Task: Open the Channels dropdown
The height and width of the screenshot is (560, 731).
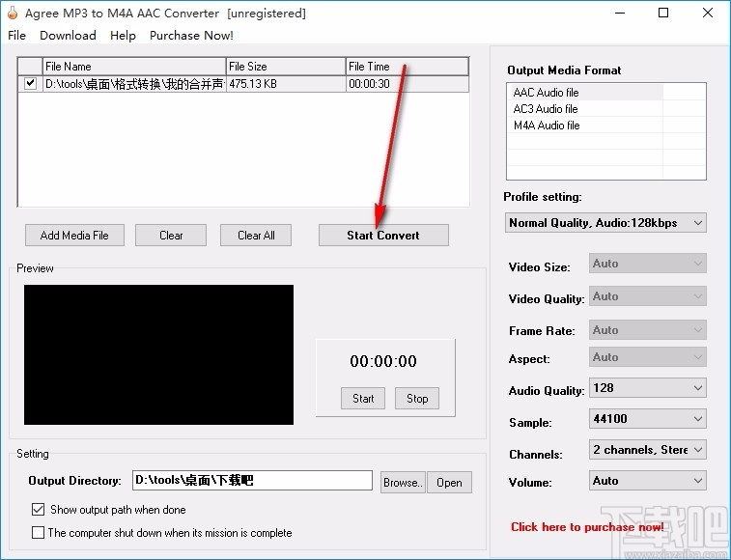Action: click(x=648, y=450)
